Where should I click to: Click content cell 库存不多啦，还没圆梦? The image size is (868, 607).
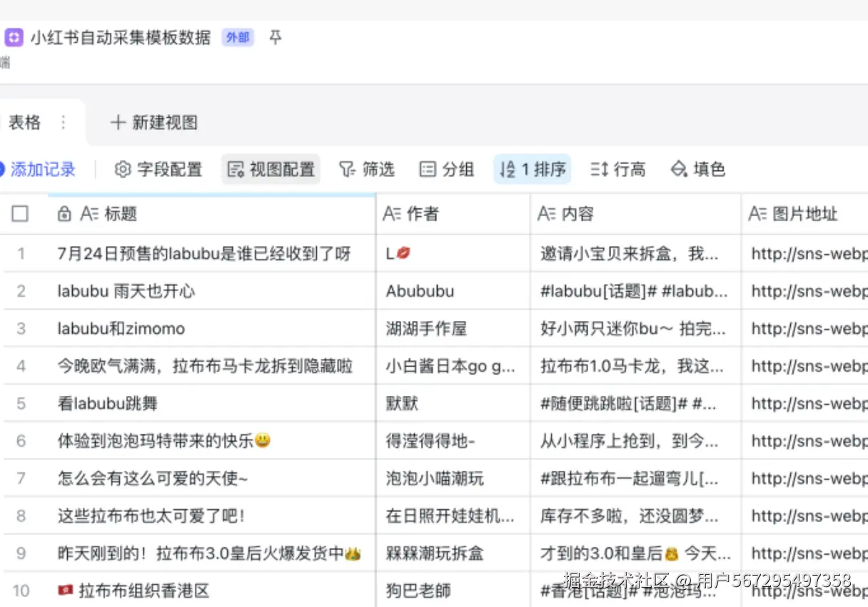[x=635, y=516]
